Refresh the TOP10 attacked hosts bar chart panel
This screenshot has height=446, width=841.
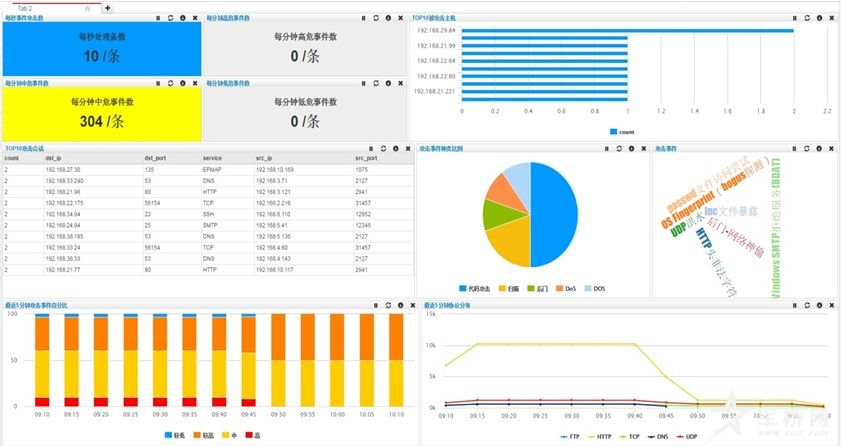(807, 18)
